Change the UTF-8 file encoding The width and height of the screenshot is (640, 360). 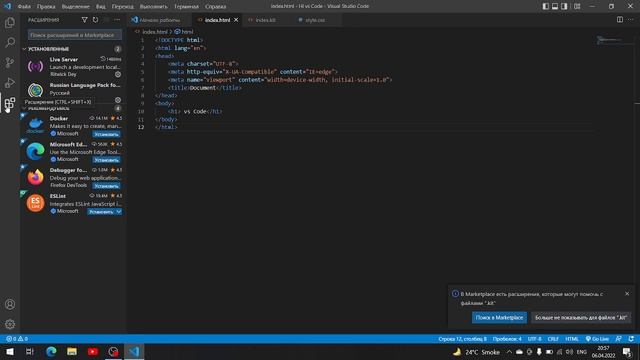[534, 339]
